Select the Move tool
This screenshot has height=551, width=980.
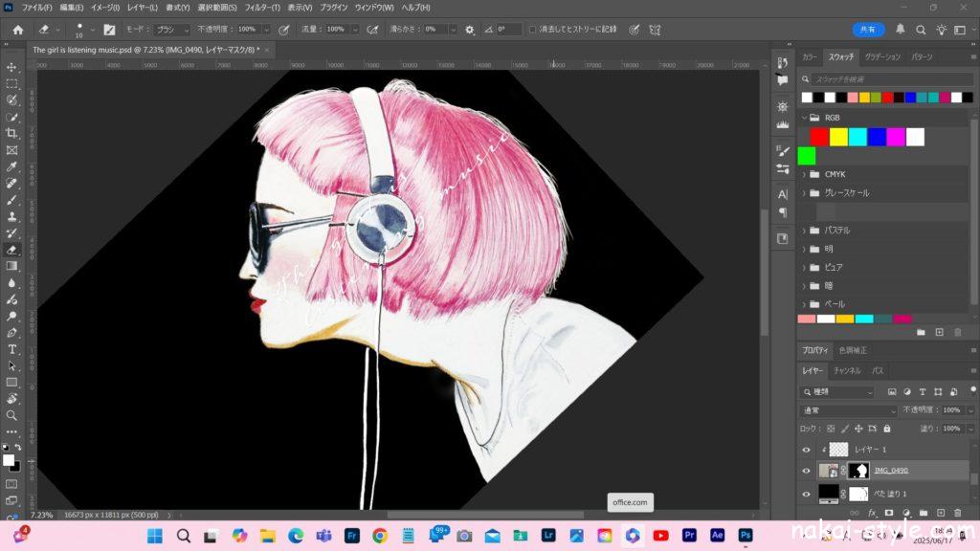12,67
